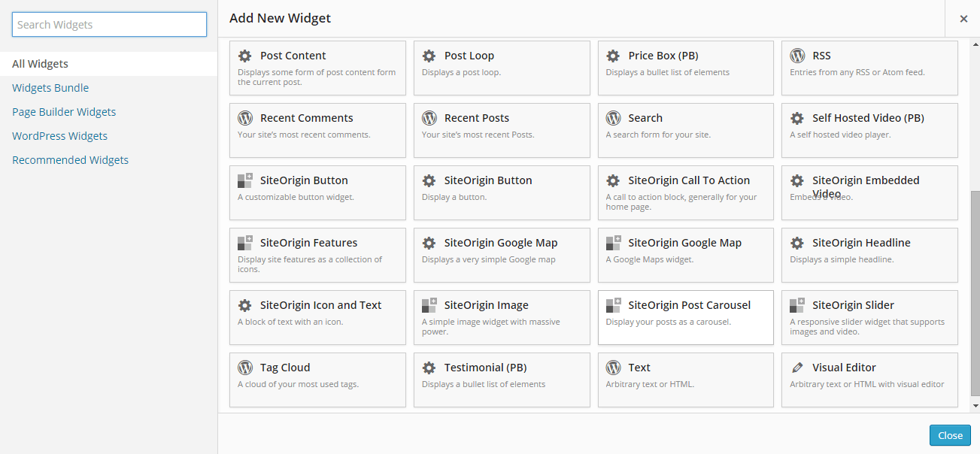Show Page Builder Widgets category
The width and height of the screenshot is (980, 454).
coord(64,112)
